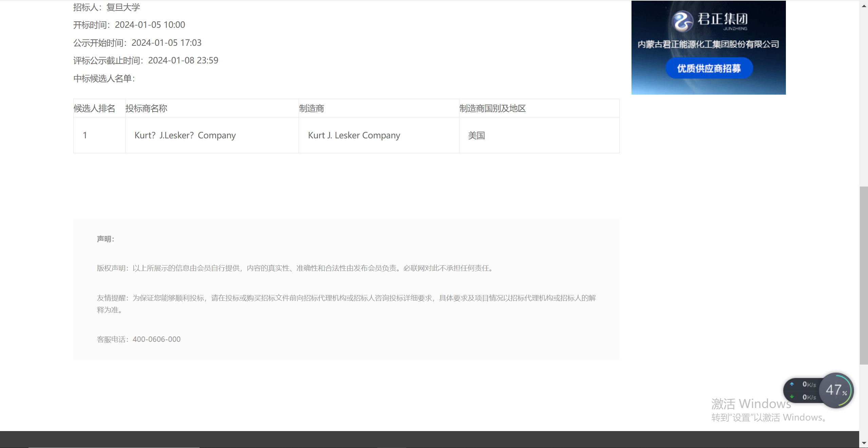
Task: Click the 君正集团 swirl logo icon
Action: click(x=682, y=21)
